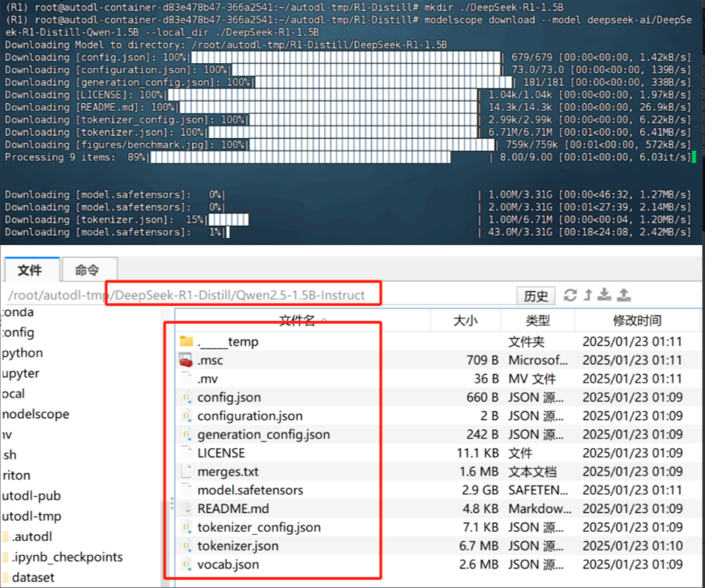Screen dimensions: 705x588
Task: Open the dataset folder in tree
Action: pos(33,577)
